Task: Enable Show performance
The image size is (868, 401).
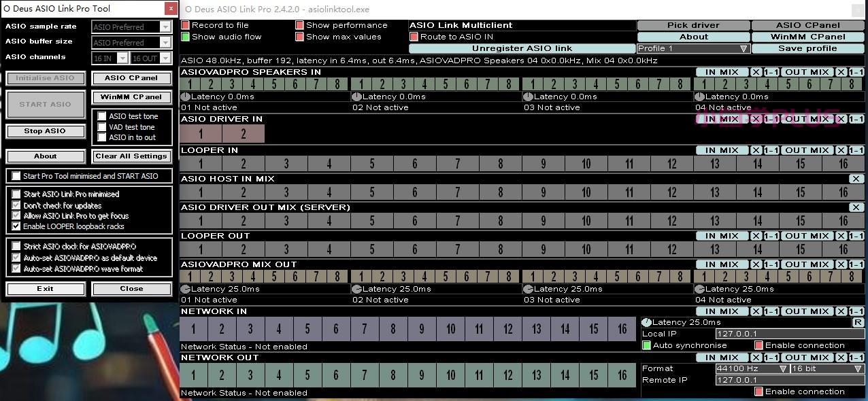Action: (299, 25)
